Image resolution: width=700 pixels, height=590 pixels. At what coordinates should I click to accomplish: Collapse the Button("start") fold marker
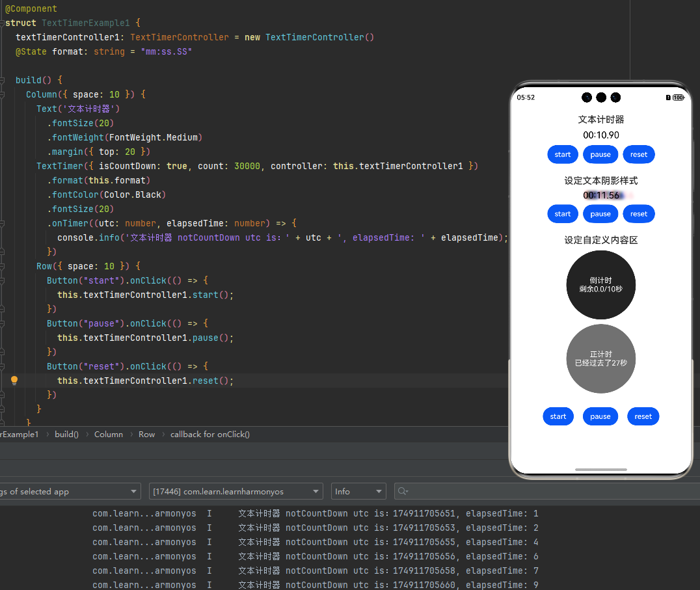pyautogui.click(x=2, y=281)
